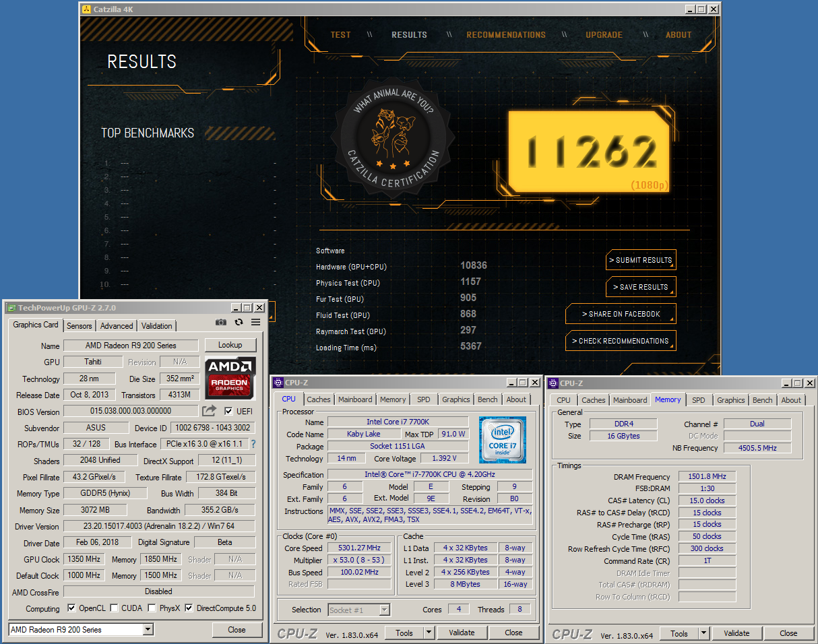The image size is (818, 644).
Task: Click the CAS# Latency value 15.0 clocks
Action: (707, 501)
